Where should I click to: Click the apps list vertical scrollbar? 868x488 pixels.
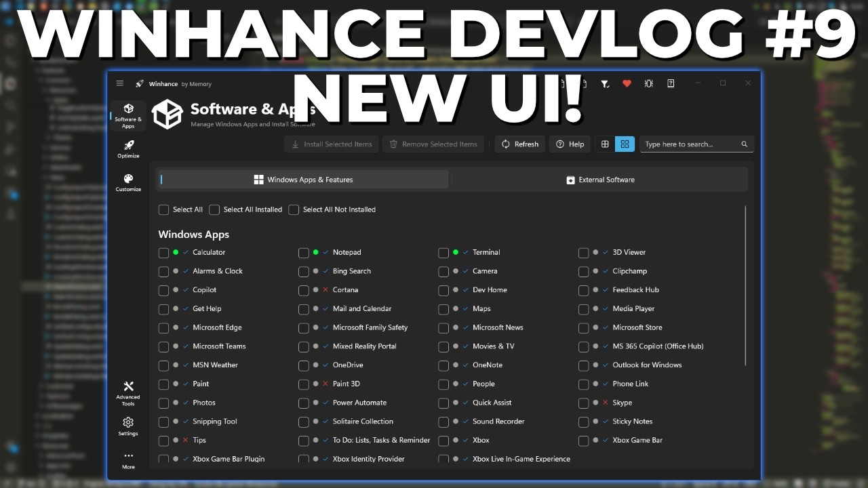(x=745, y=286)
